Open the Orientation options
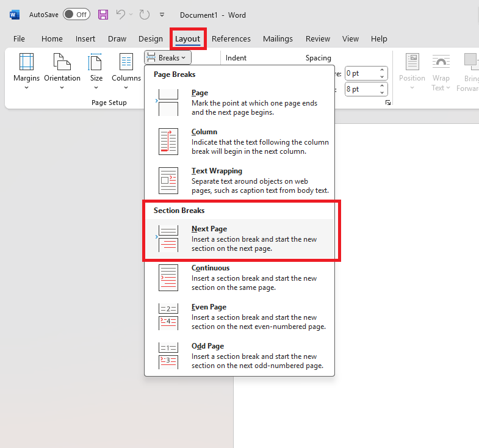This screenshot has width=479, height=448. coord(62,71)
